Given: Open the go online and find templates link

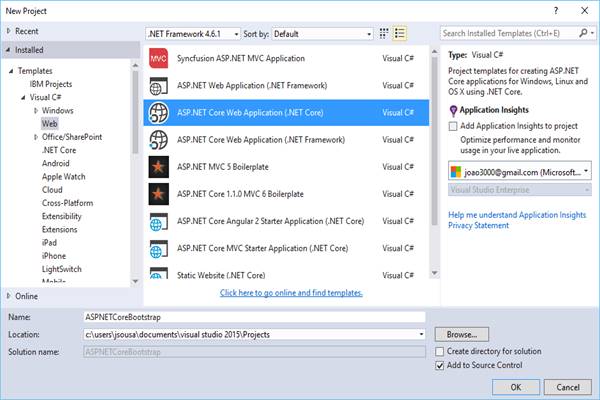Looking at the screenshot, I should point(291,293).
